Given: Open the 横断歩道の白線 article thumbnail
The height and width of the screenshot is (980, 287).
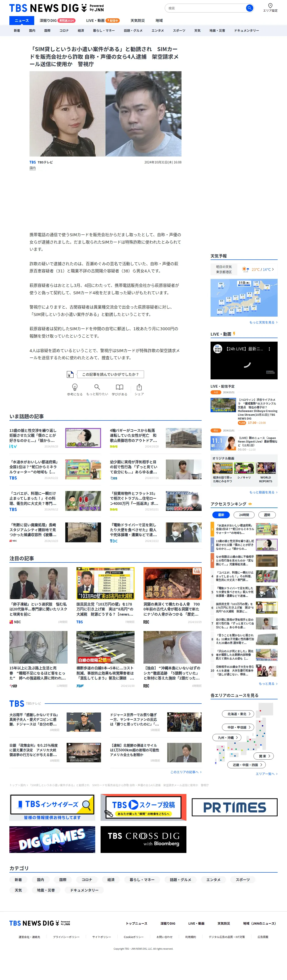Looking at the screenshot, I should (106, 647).
